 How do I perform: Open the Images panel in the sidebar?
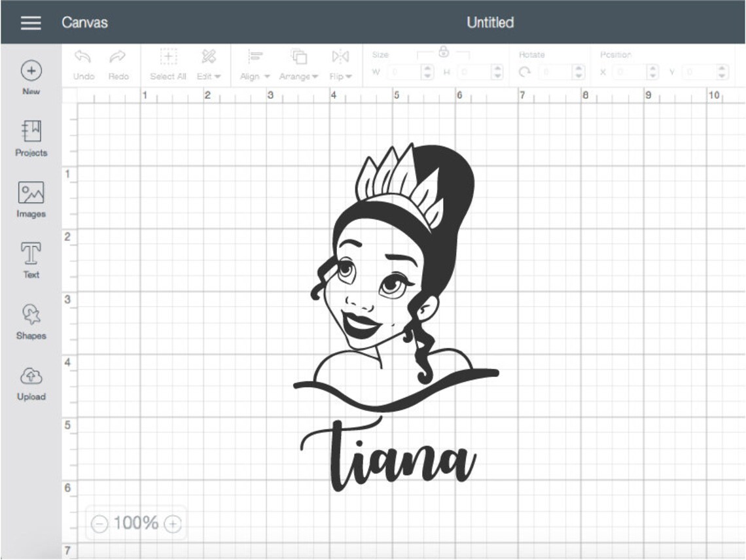pyautogui.click(x=30, y=198)
